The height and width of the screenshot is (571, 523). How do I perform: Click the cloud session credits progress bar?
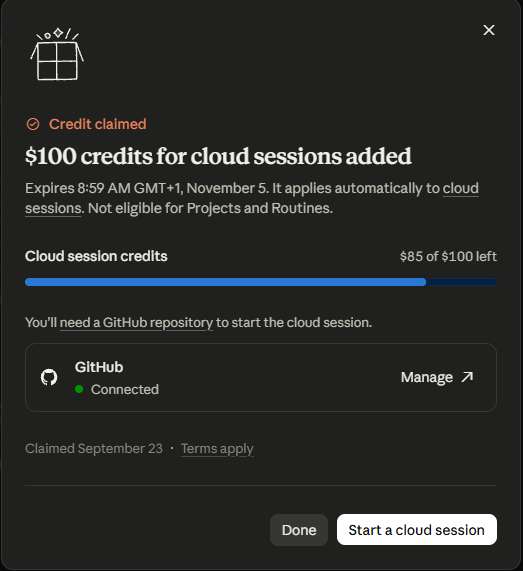coord(261,282)
